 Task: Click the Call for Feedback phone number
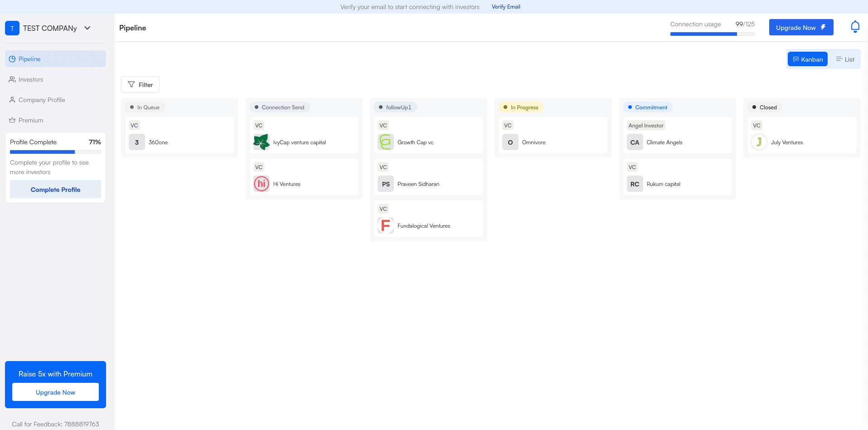(82, 424)
